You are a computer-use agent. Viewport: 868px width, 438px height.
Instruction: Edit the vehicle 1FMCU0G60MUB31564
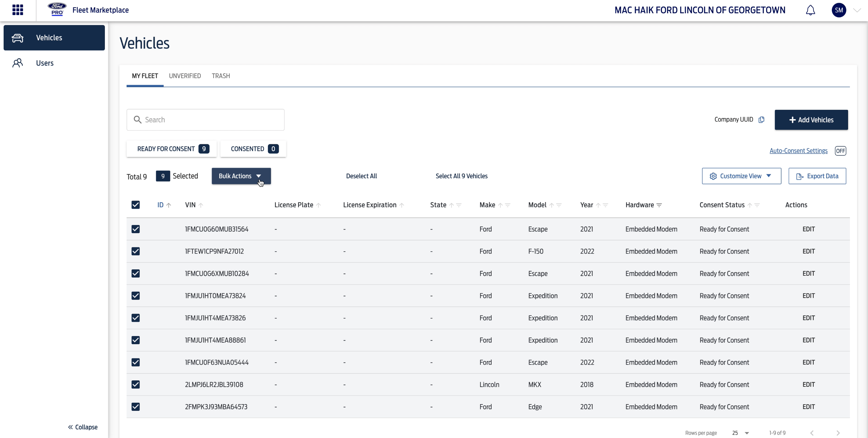[808, 229]
